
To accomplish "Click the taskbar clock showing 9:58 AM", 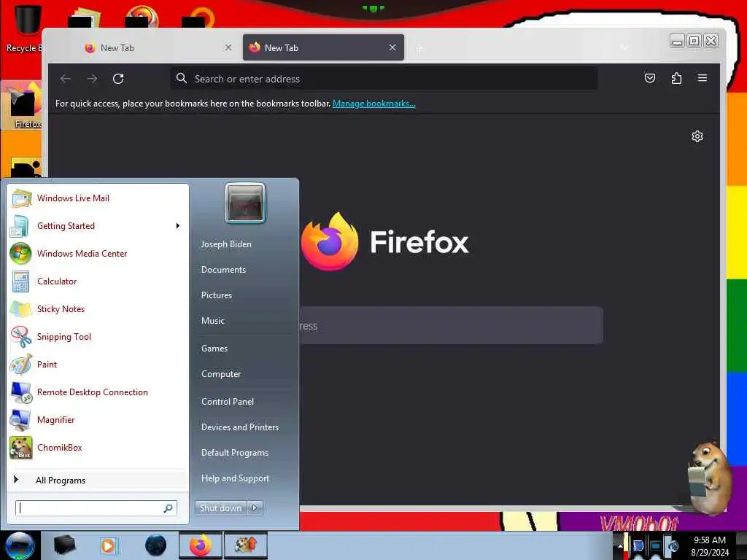I will coord(710,546).
